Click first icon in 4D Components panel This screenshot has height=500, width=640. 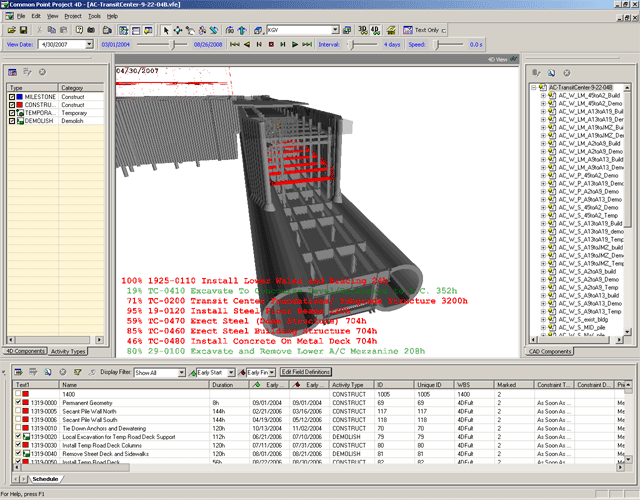click(x=13, y=72)
